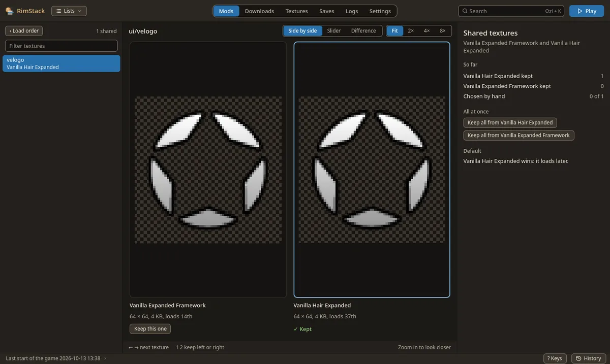Click the 64 × 64, loads 14th text
This screenshot has height=364, width=610.
(x=161, y=316)
